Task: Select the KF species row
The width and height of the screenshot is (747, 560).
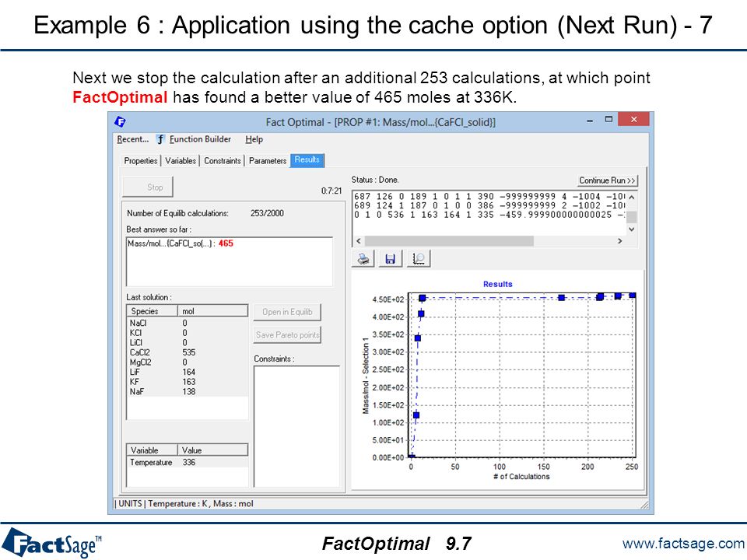Action: (x=188, y=381)
